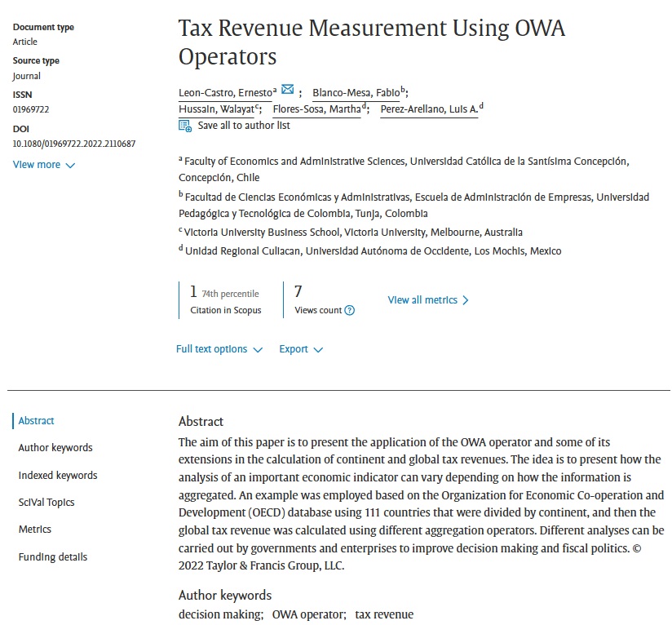Open the Export dropdown menu
The height and width of the screenshot is (625, 672).
[301, 349]
